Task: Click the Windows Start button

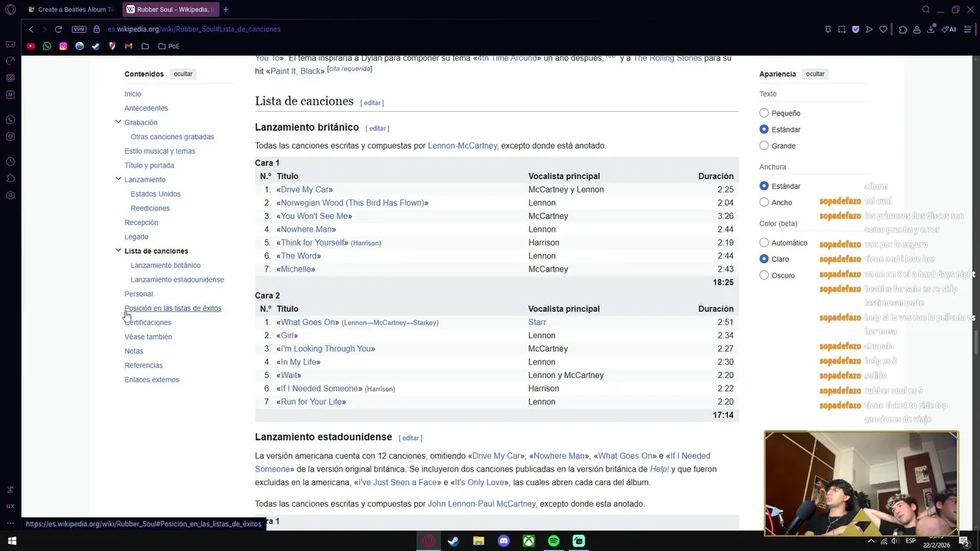Action: [x=12, y=541]
